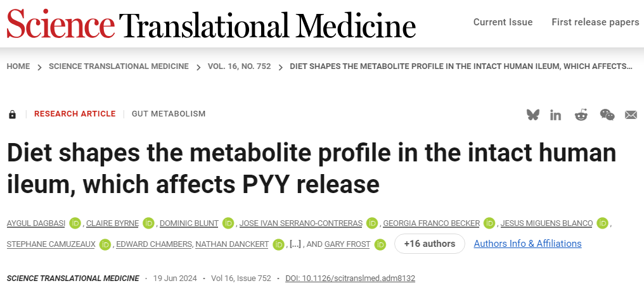This screenshot has height=288, width=644.
Task: Share article via WeChat icon
Action: (607, 115)
